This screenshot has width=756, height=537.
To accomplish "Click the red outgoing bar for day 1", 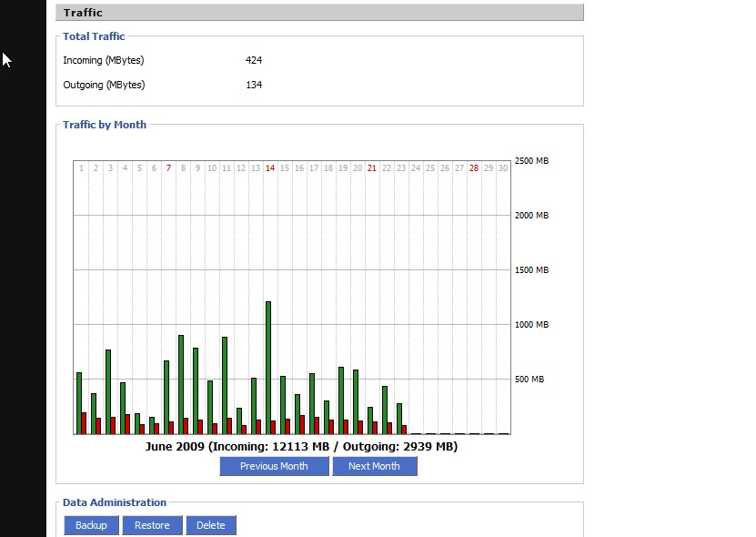I will click(x=84, y=423).
